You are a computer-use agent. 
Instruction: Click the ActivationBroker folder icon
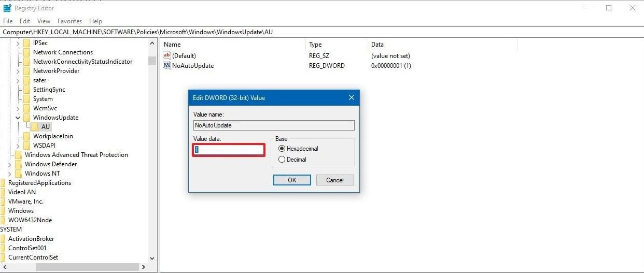point(3,239)
